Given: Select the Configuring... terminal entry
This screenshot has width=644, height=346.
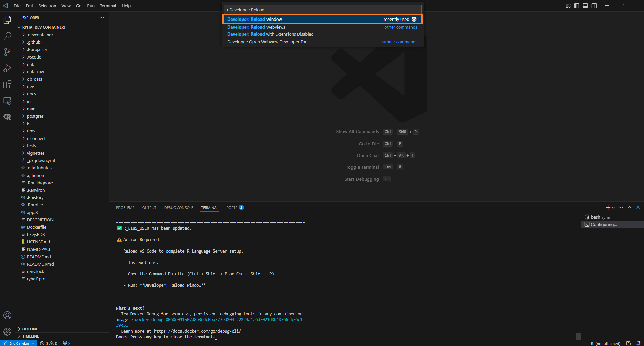Looking at the screenshot, I should pyautogui.click(x=612, y=224).
